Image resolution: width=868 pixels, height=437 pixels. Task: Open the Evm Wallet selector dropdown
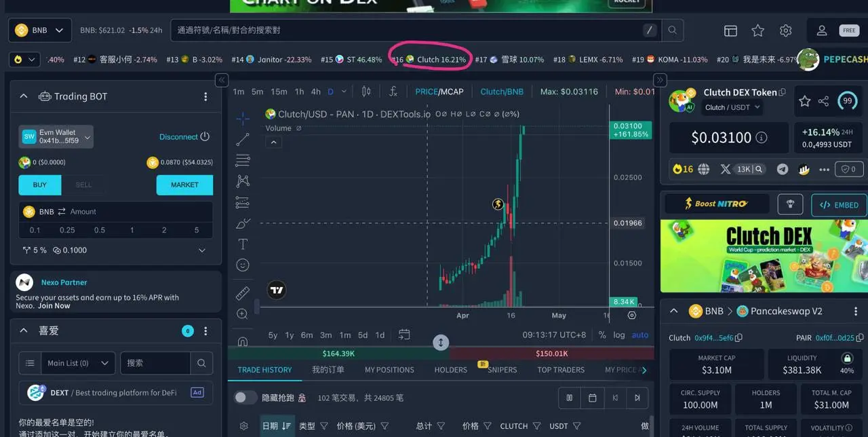[56, 136]
